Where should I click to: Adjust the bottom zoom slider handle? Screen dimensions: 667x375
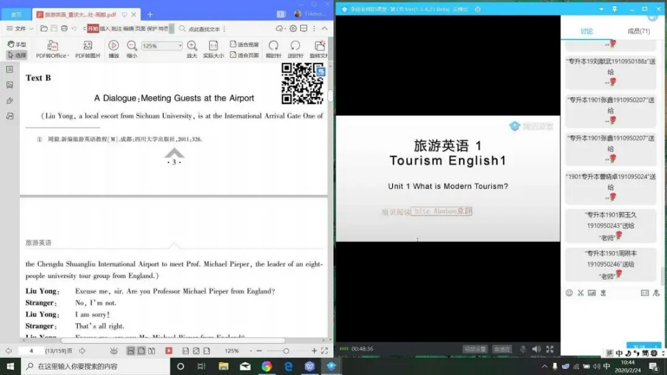(x=286, y=351)
